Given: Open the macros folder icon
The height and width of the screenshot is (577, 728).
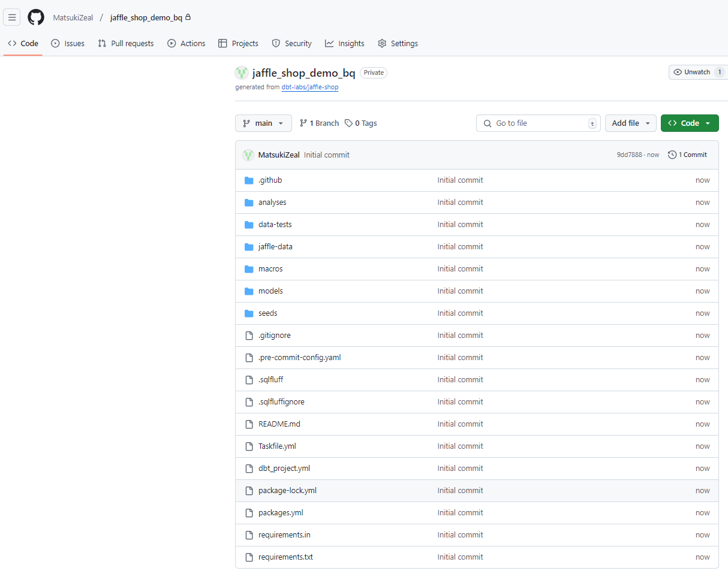Looking at the screenshot, I should pos(249,268).
